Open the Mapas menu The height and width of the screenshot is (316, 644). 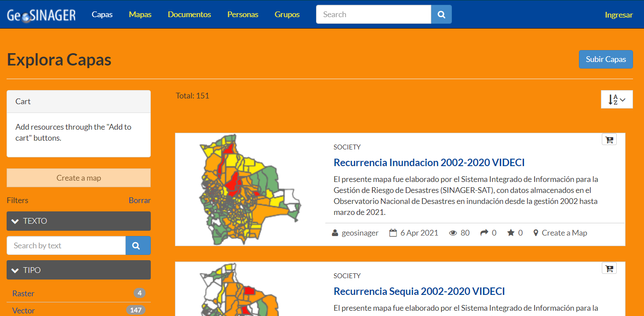(140, 15)
